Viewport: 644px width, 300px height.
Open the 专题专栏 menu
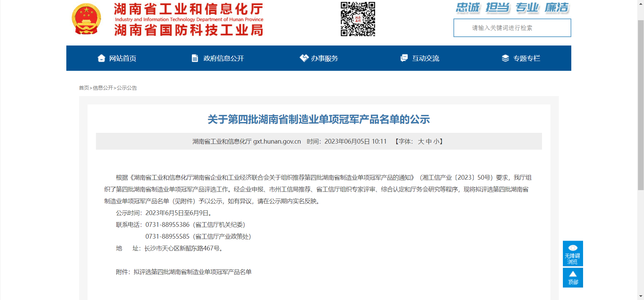(x=527, y=58)
